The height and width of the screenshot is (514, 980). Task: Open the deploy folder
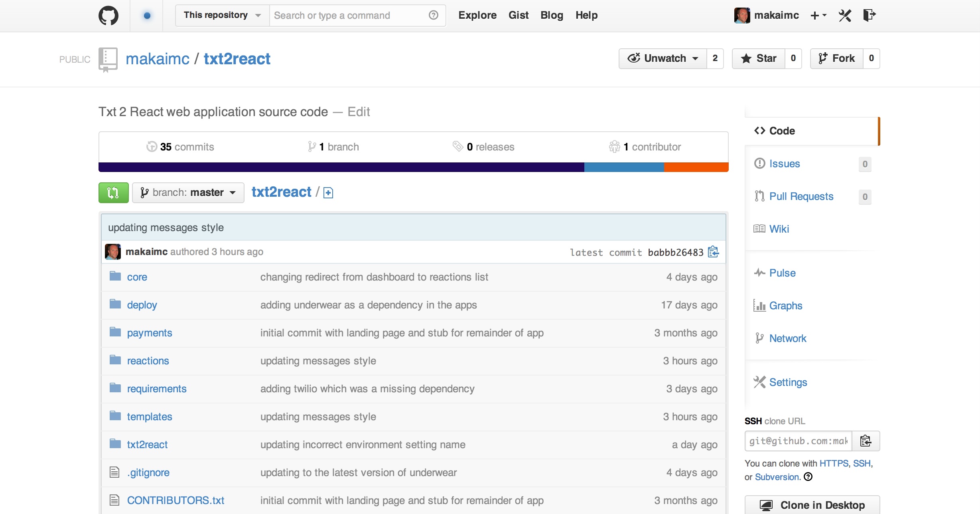[142, 305]
